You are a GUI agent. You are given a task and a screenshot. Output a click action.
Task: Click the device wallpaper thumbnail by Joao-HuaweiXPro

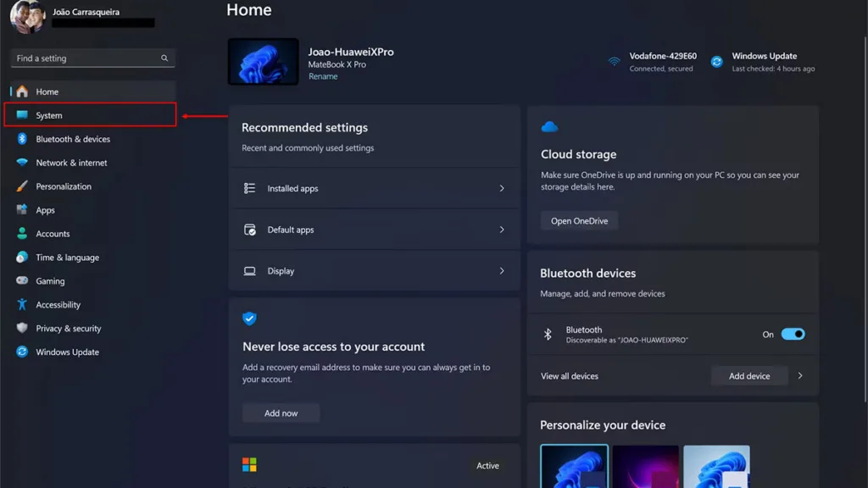[263, 61]
